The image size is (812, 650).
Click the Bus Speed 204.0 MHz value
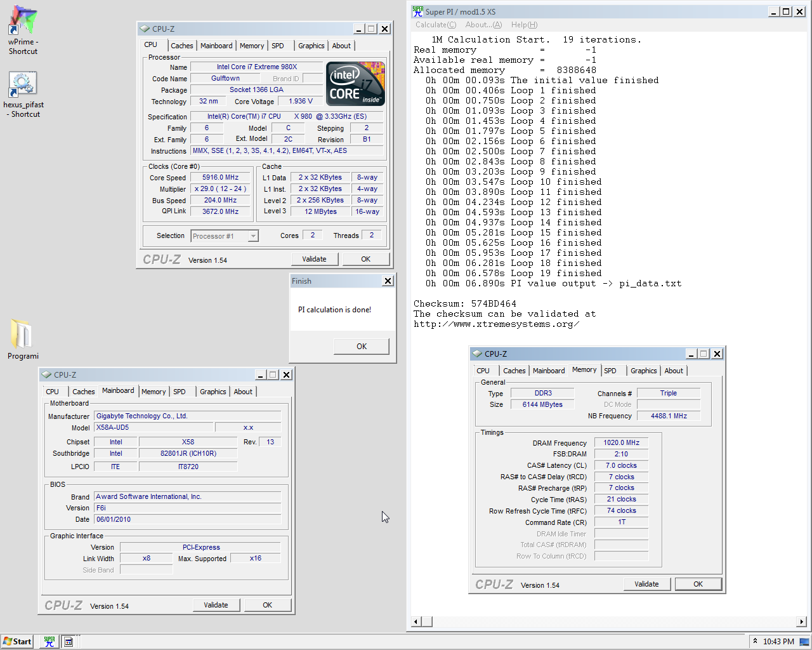(221, 201)
